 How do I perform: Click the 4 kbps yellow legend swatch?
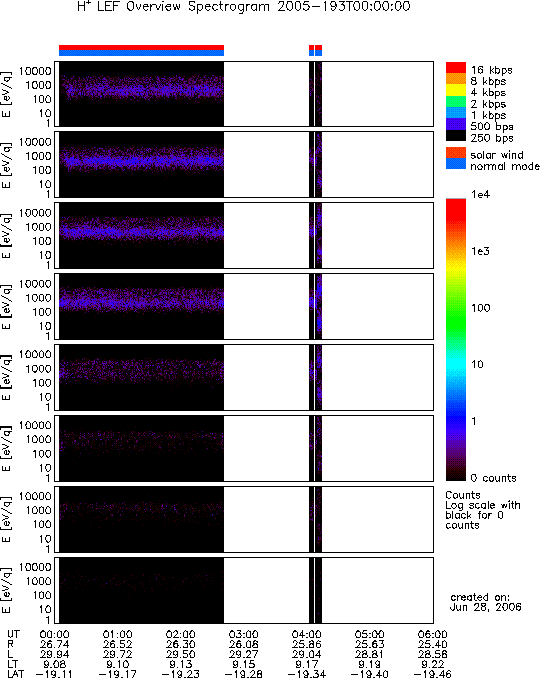(456, 90)
